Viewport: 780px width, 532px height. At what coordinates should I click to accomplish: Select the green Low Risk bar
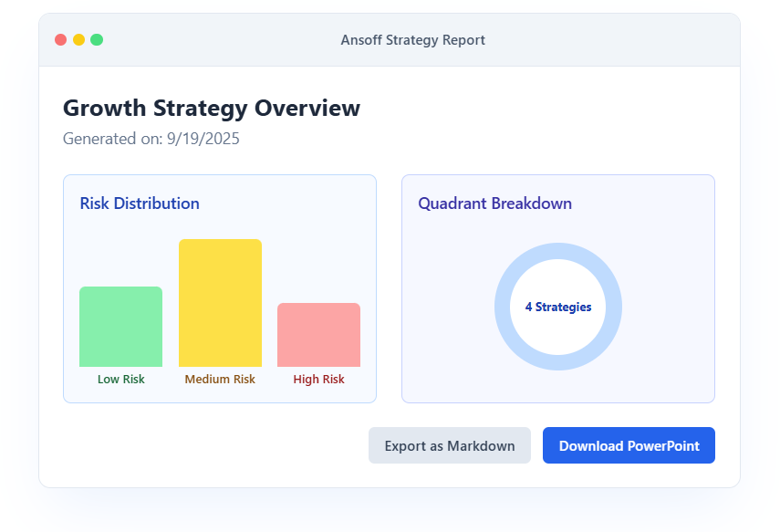(120, 327)
